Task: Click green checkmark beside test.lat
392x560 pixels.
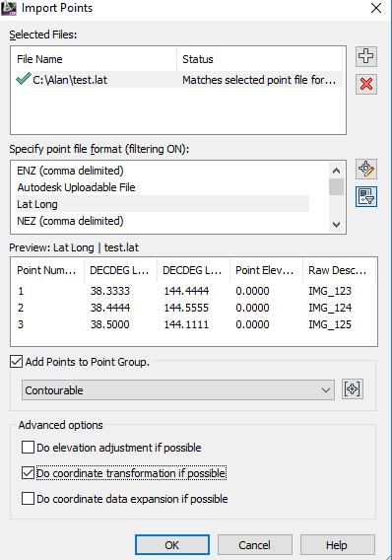Action: tap(24, 78)
